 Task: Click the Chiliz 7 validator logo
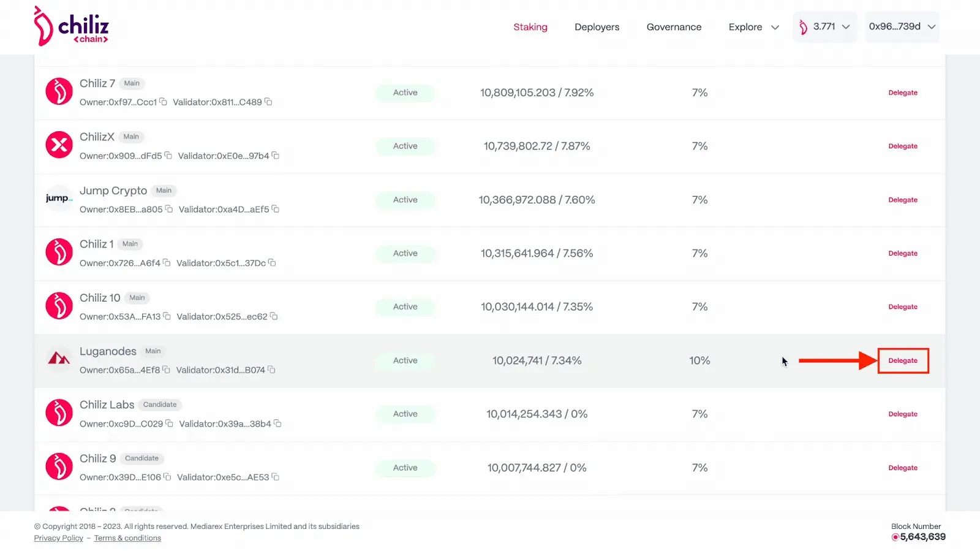pos(59,91)
